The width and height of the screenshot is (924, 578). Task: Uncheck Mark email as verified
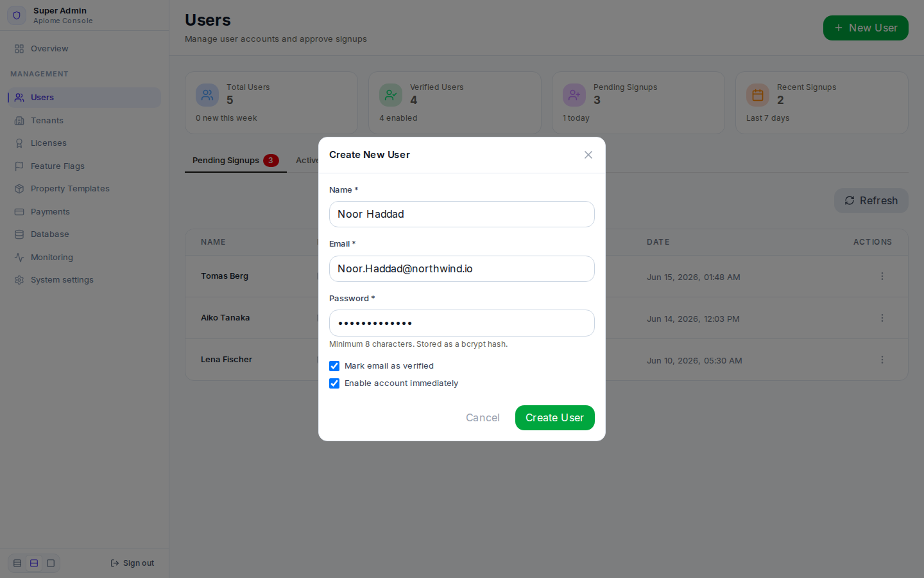[334, 366]
